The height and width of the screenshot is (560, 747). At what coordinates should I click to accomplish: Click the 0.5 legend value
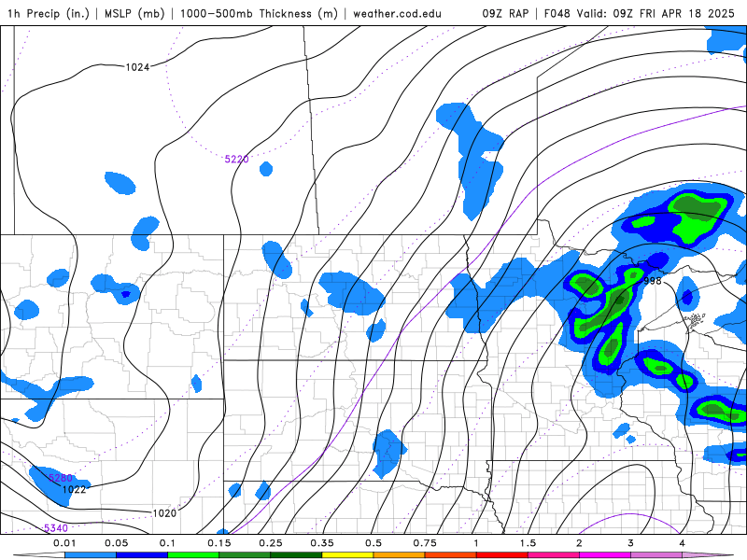(x=373, y=543)
